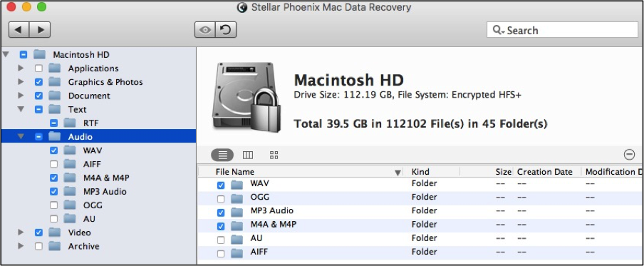Check the Archive checkbox in sidebar
This screenshot has width=644, height=266.
pyautogui.click(x=38, y=246)
